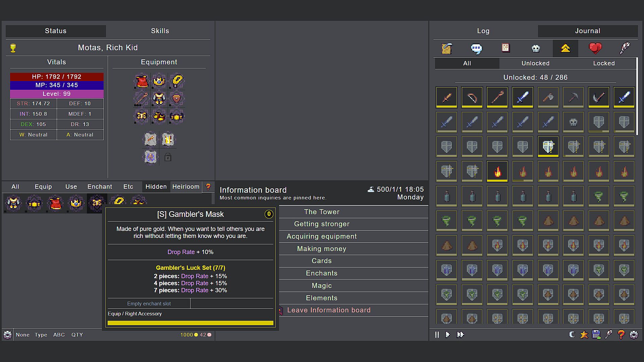Screen dimensions: 644x362
Task: Switch to the Skills tab
Action: (x=160, y=31)
